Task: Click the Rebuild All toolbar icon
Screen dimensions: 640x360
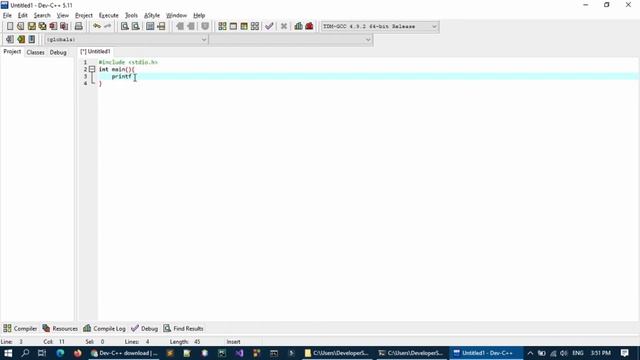Action: point(255,26)
